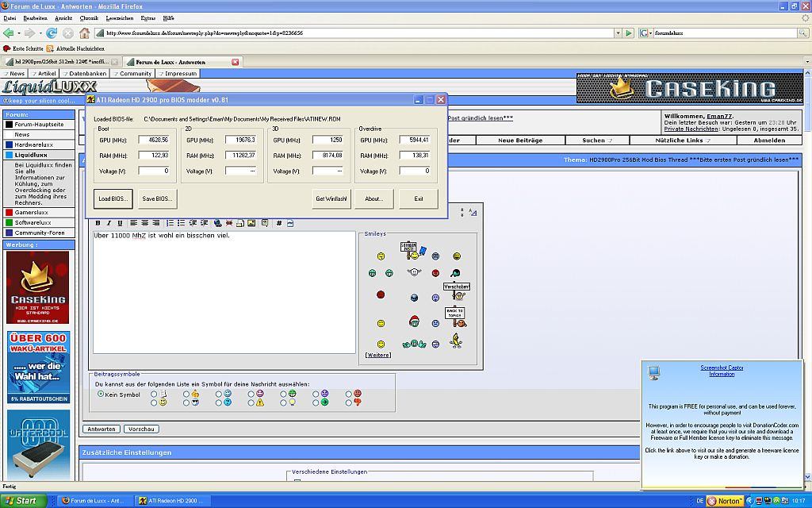
Task: Insert the Santa hat smiley
Action: point(414,321)
